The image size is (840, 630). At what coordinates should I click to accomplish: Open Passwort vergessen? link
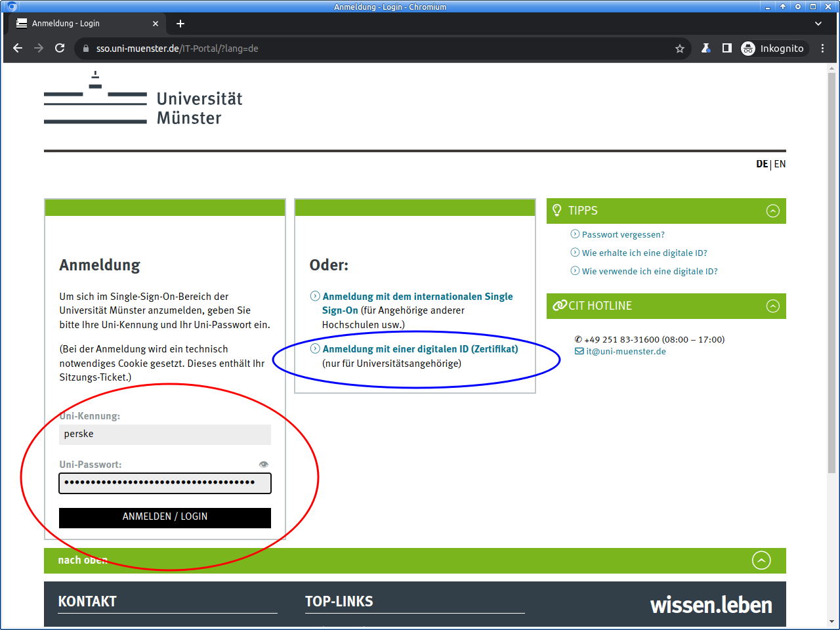pos(623,234)
